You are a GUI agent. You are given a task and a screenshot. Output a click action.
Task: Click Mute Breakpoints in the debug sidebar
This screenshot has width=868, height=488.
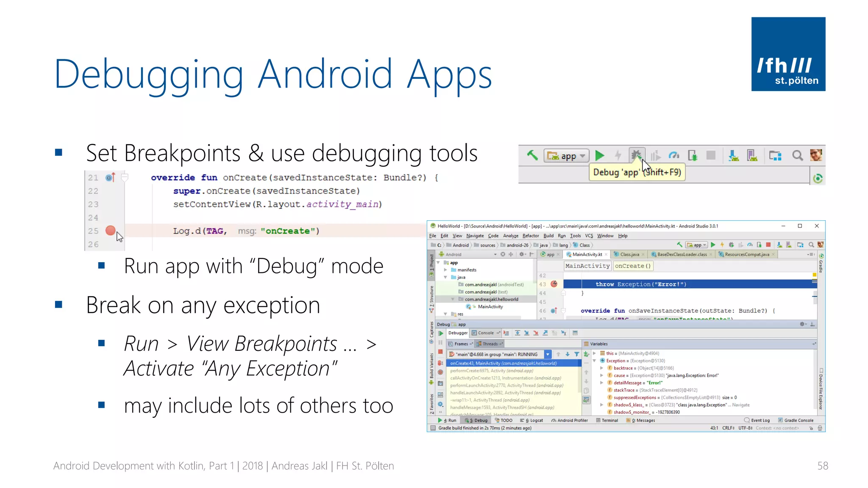coord(440,372)
